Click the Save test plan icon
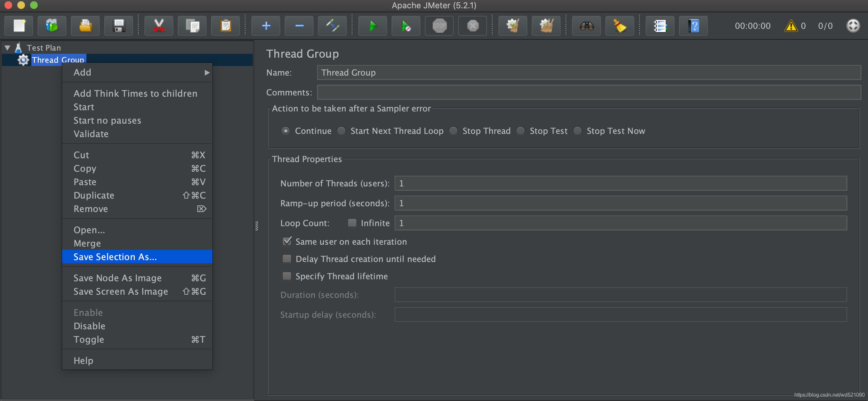868x401 pixels. pyautogui.click(x=118, y=26)
